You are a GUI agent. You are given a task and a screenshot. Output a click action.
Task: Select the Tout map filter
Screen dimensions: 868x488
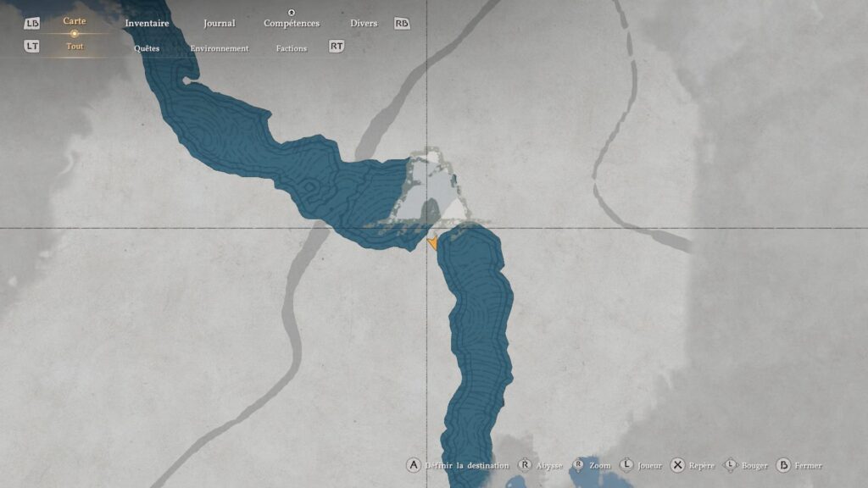[x=75, y=47]
